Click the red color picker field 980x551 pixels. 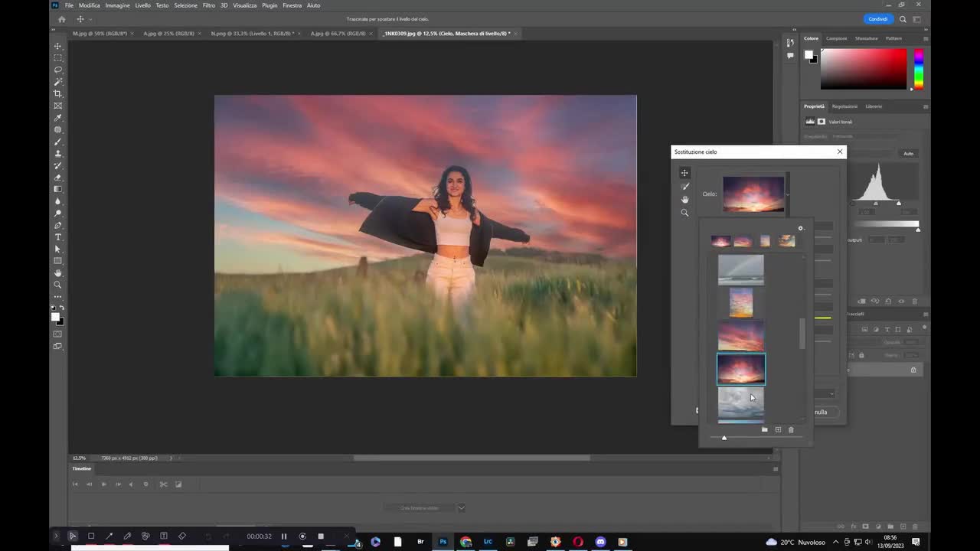click(x=864, y=69)
